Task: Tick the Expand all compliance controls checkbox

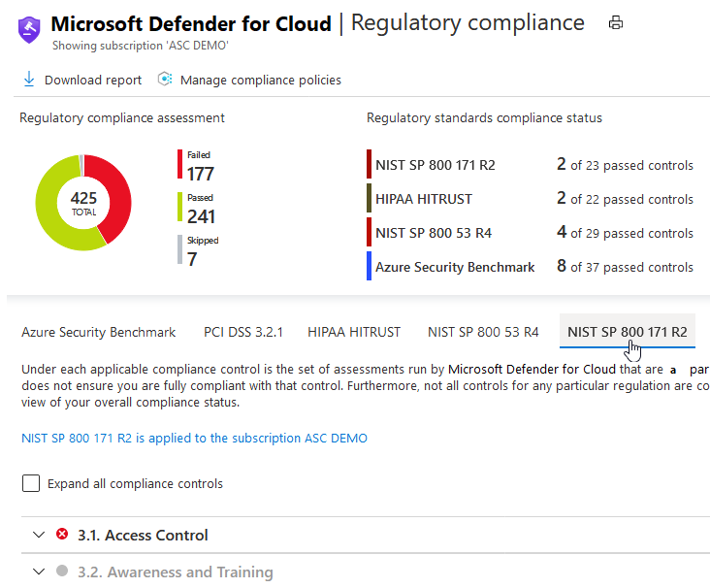Action: tap(31, 483)
